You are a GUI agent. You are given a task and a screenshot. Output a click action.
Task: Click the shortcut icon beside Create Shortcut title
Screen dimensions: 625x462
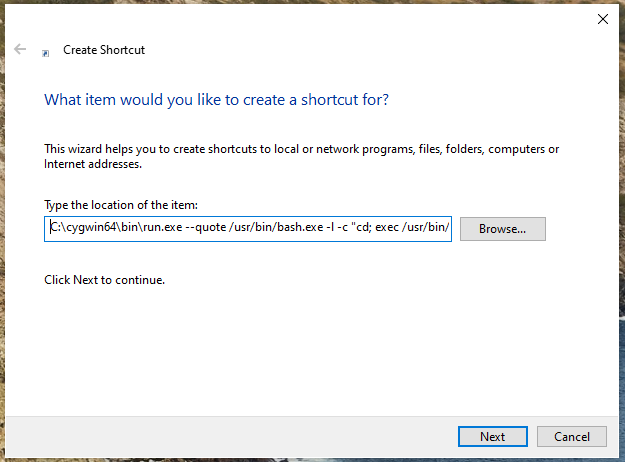pyautogui.click(x=46, y=53)
